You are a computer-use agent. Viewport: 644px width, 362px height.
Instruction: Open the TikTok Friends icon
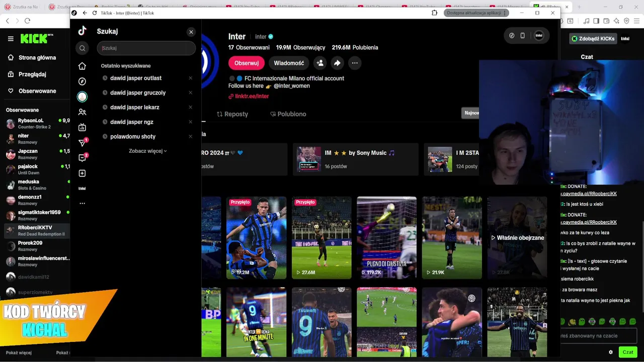click(x=82, y=112)
